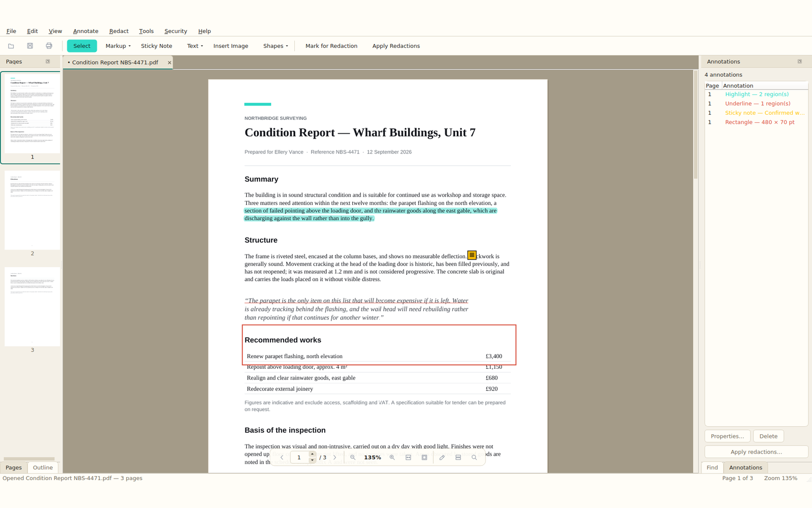Undock the Annotations panel
Image resolution: width=812 pixels, height=508 pixels.
pos(800,61)
